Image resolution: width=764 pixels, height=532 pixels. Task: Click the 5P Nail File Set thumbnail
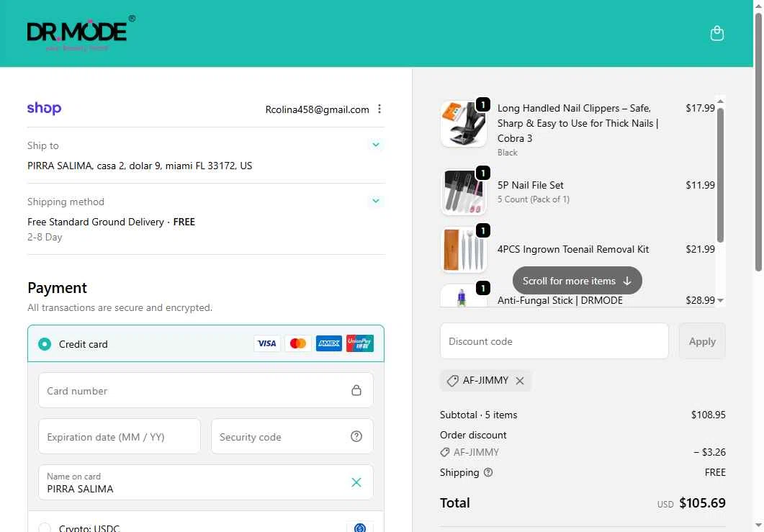click(x=464, y=192)
